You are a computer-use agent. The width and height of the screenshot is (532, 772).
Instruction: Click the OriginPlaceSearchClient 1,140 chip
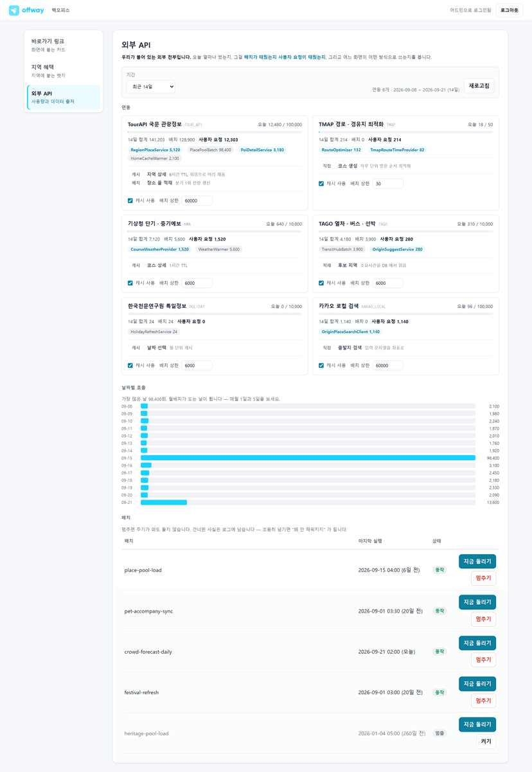(350, 332)
